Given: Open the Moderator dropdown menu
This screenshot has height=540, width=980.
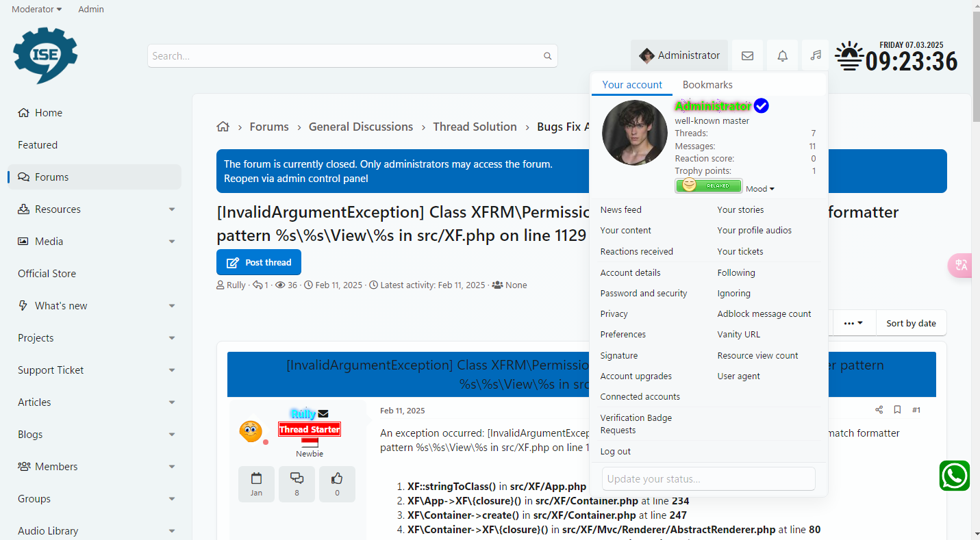Looking at the screenshot, I should tap(37, 10).
